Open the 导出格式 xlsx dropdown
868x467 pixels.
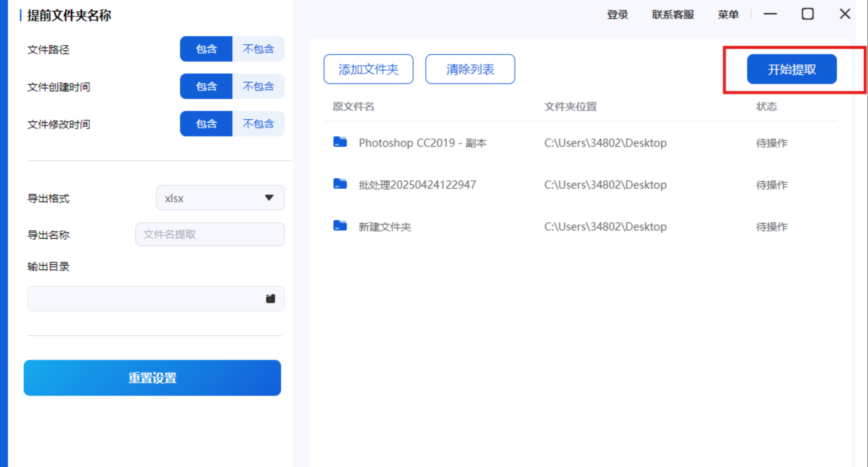point(220,198)
